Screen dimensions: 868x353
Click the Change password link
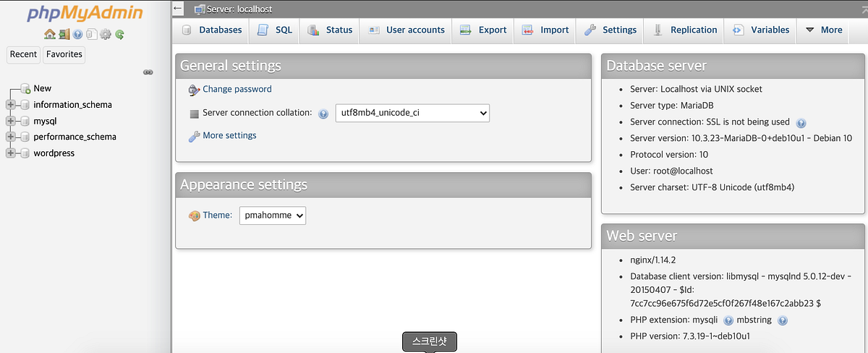[237, 89]
